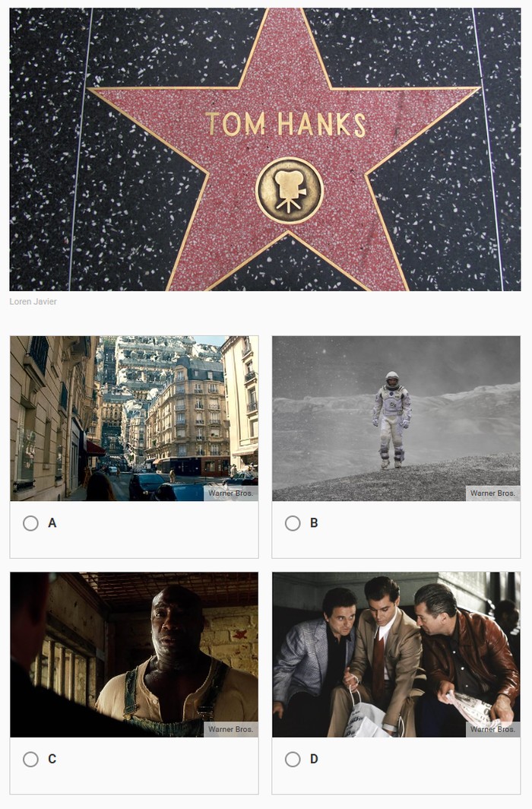Select radio button for answer B
This screenshot has height=809, width=532.
(293, 523)
